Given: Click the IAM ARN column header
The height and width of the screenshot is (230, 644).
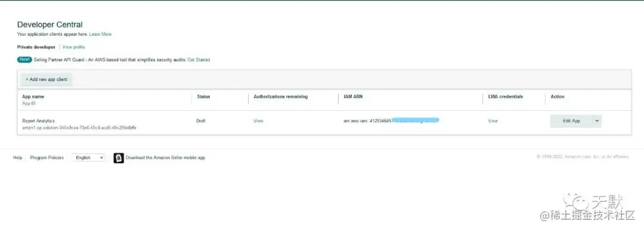Looking at the screenshot, I should [353, 97].
